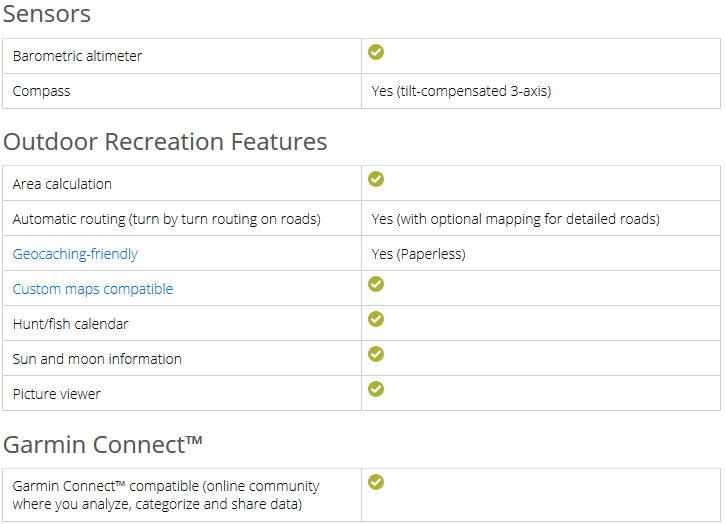
Task: Click the Yes (Paperless) value
Action: [x=418, y=254]
